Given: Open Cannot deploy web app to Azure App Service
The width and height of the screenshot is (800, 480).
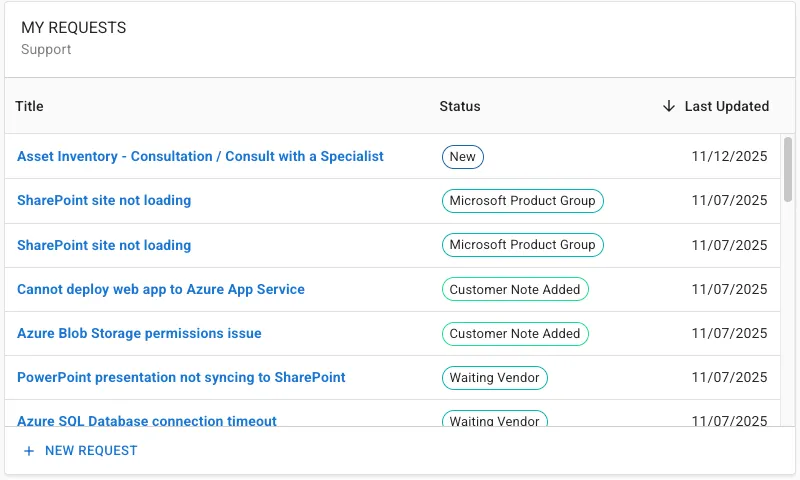Looking at the screenshot, I should pyautogui.click(x=161, y=289).
